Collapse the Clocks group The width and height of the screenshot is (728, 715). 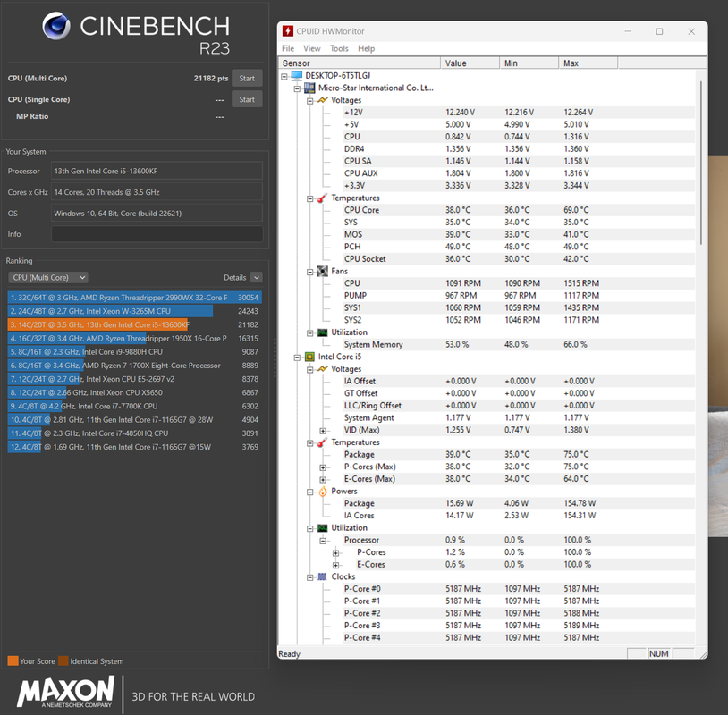click(x=310, y=577)
